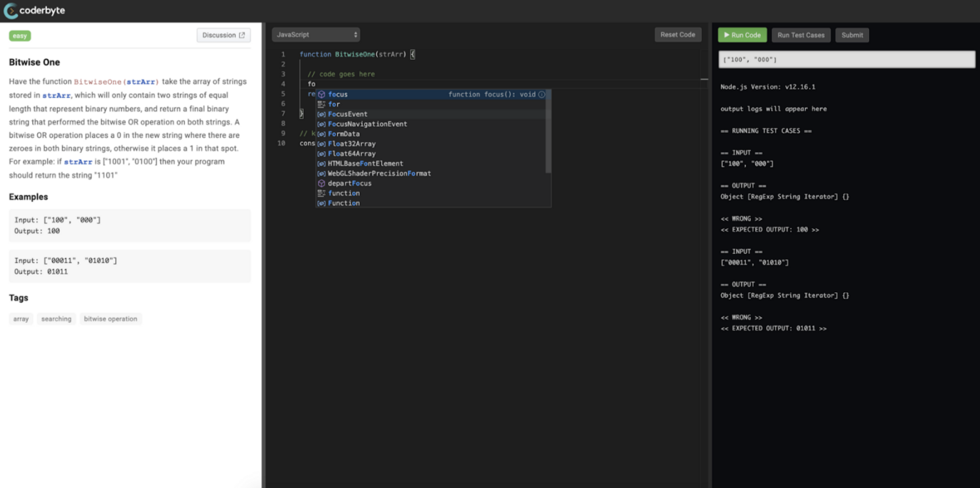Viewport: 980px width, 488px height.
Task: Click the second example 'Output: 01011' text
Action: (x=41, y=272)
